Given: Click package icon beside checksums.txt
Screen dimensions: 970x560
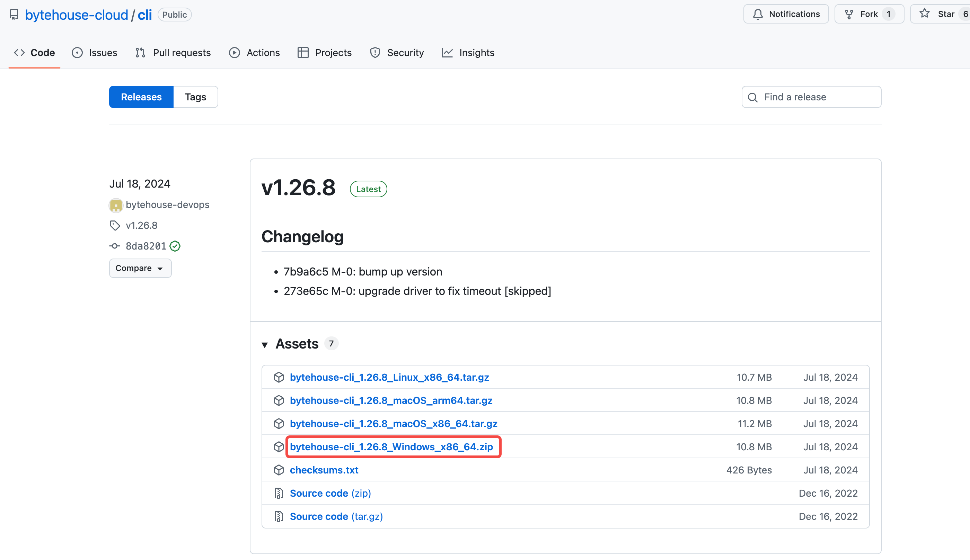Looking at the screenshot, I should click(x=279, y=470).
